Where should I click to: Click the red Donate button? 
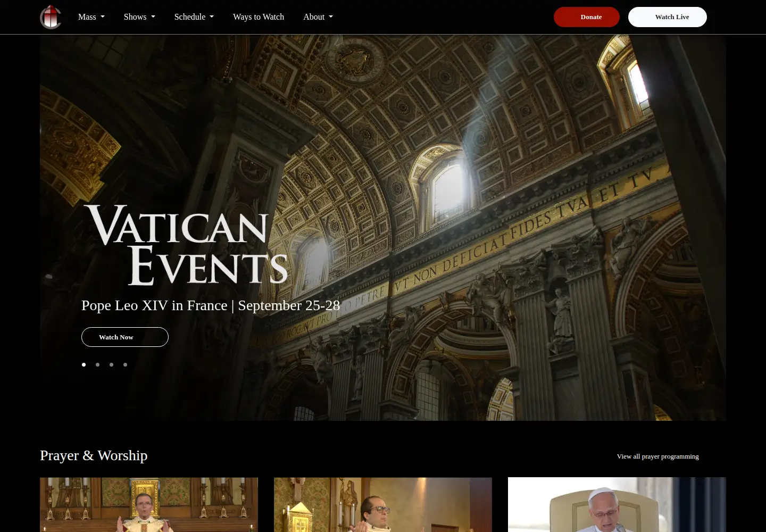(587, 17)
